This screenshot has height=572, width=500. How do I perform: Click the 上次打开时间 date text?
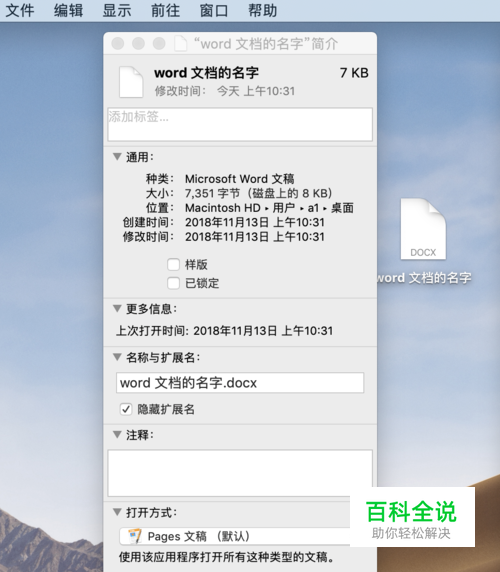click(x=263, y=331)
